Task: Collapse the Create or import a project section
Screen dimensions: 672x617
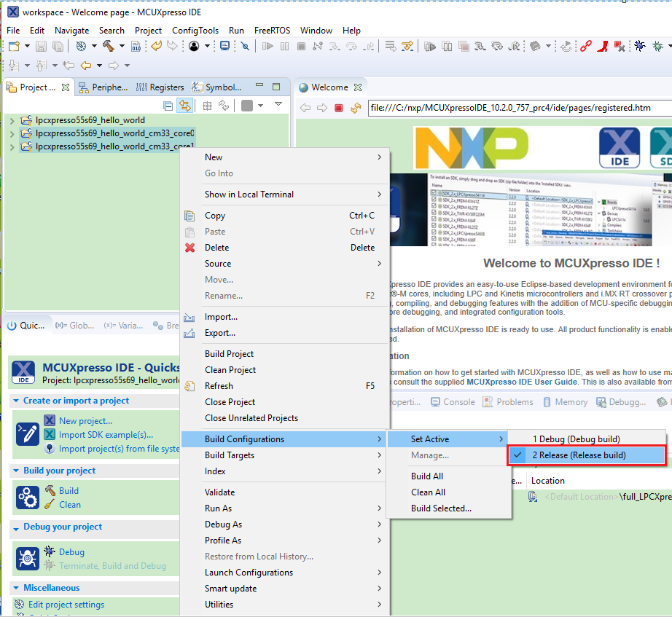Action: point(16,401)
